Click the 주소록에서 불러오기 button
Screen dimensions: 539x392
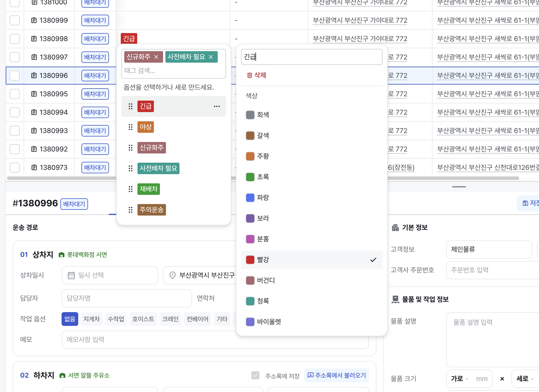(337, 375)
